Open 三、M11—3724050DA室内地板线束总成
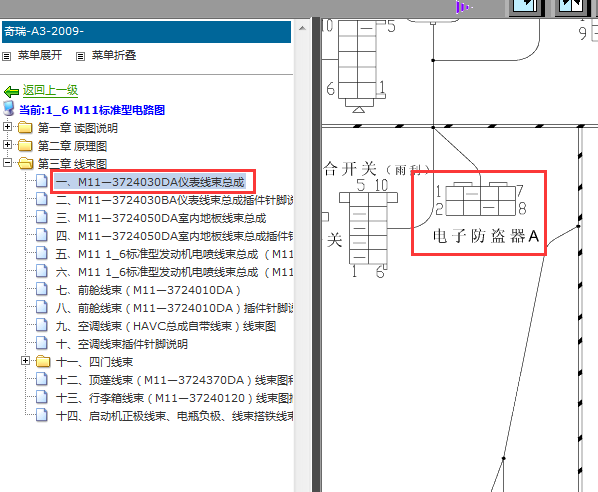The width and height of the screenshot is (598, 492). point(161,218)
